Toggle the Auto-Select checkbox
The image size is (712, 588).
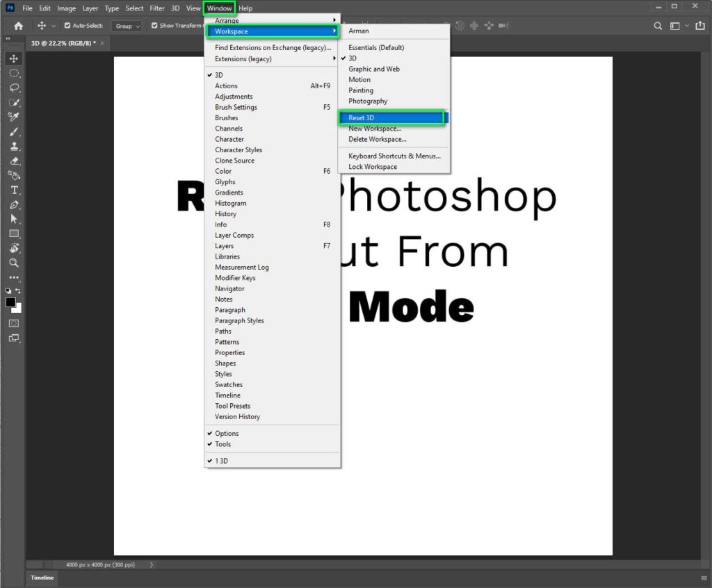coord(67,26)
